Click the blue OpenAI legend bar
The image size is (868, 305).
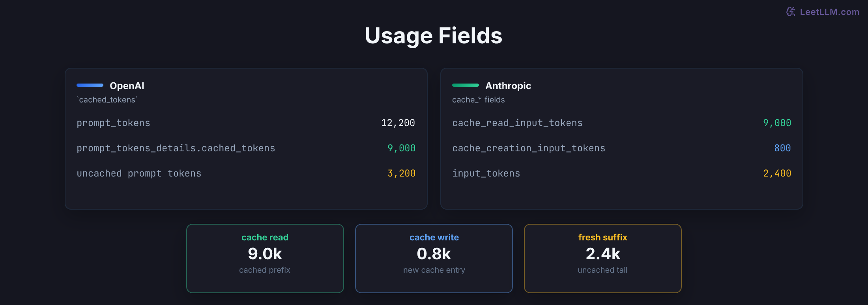90,85
